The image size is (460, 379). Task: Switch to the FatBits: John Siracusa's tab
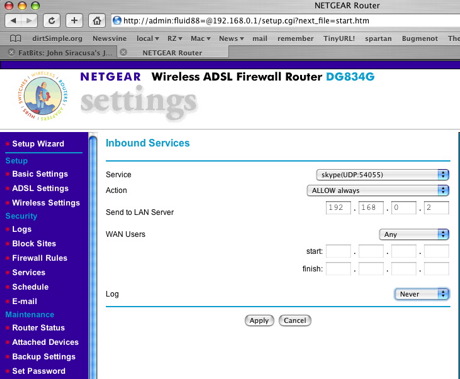coord(65,53)
